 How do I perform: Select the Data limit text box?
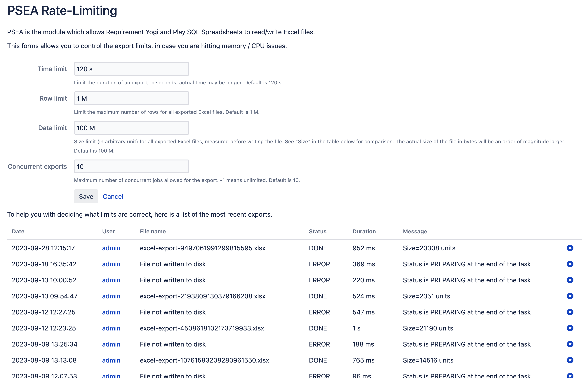pos(131,128)
